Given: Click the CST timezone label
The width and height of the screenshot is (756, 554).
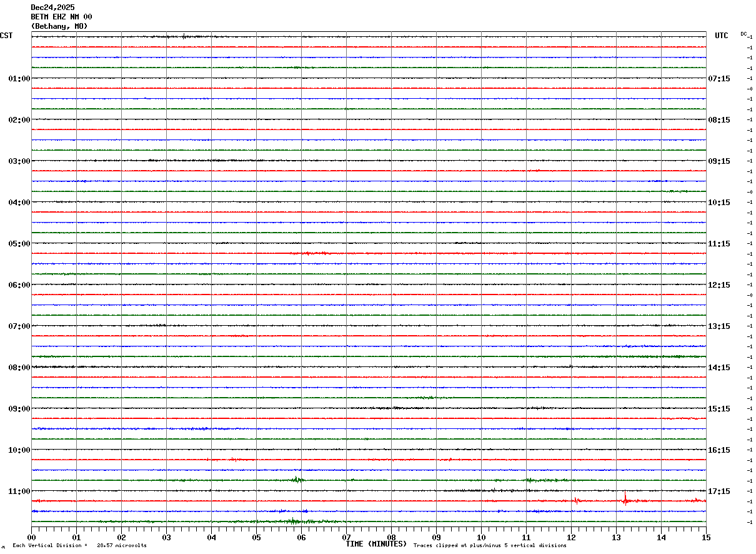Looking at the screenshot, I should [x=6, y=36].
